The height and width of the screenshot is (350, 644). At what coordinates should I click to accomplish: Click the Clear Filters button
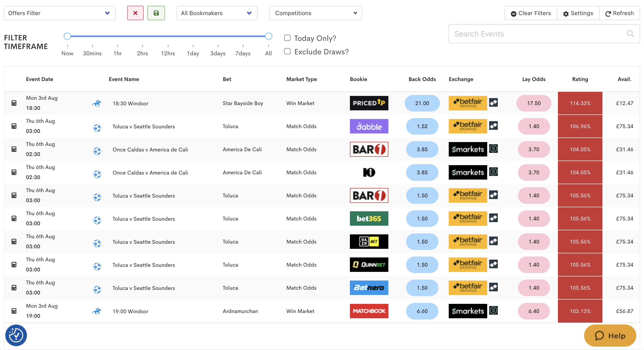point(531,13)
